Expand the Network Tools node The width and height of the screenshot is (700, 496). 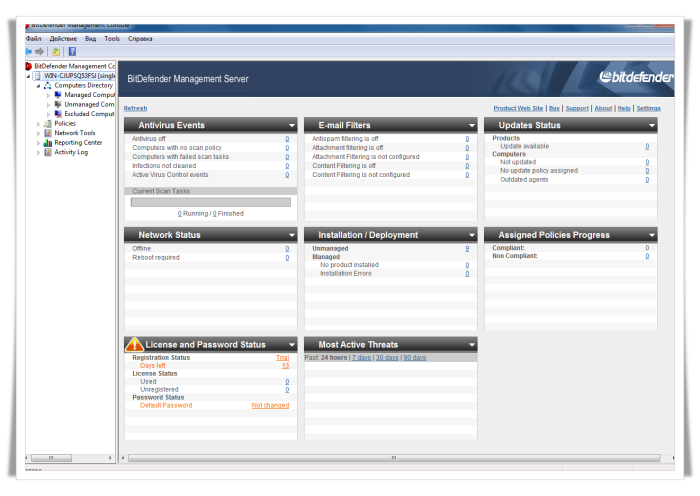38,133
